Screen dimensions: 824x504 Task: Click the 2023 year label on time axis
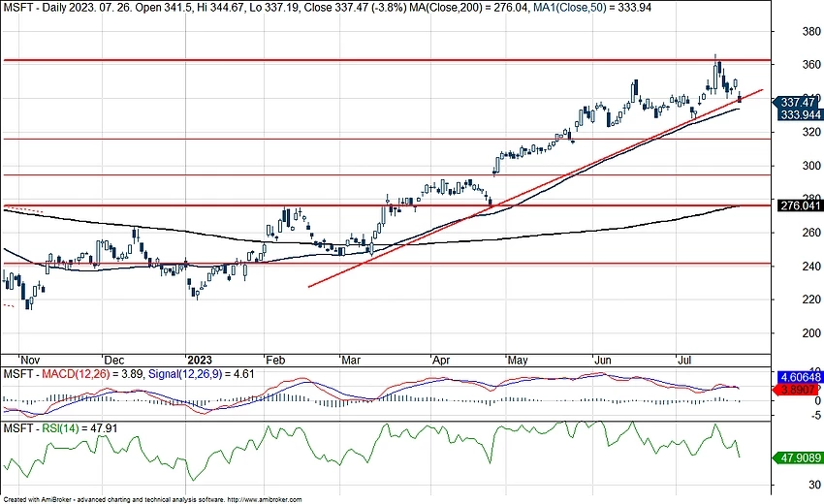(200, 360)
